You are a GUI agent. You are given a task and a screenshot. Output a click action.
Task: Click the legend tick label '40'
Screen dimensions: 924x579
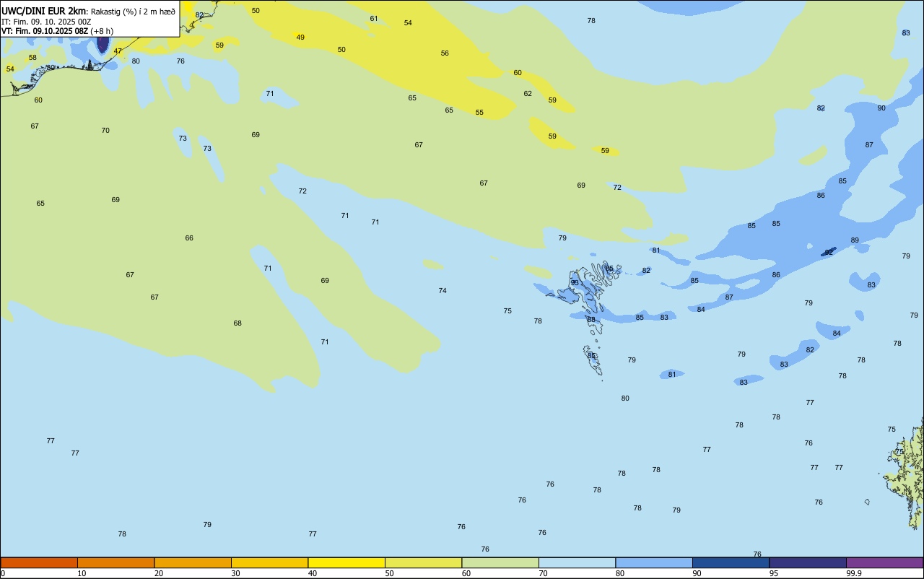pos(313,573)
